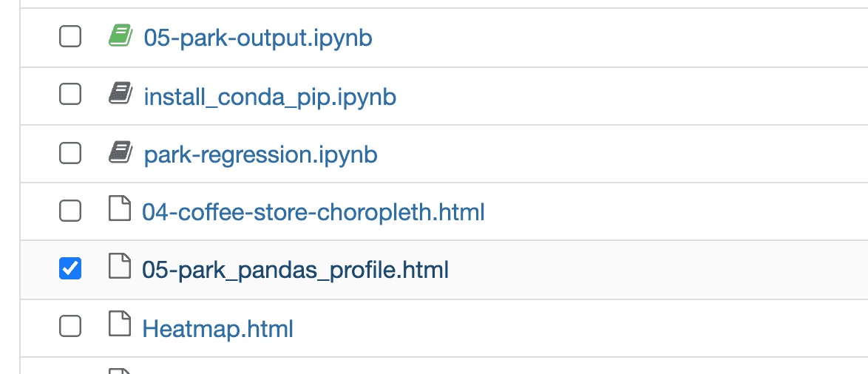The image size is (868, 374).
Task: Launch the park-regression.ipynb notebook
Action: 260,154
